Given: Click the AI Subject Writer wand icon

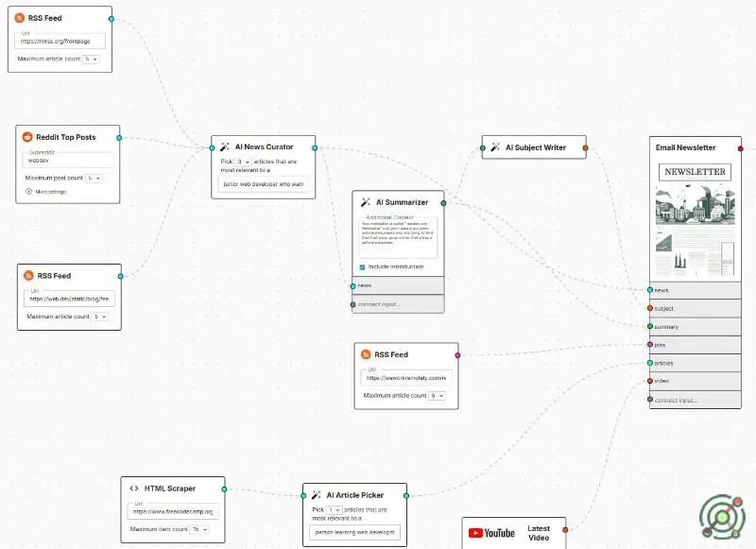Looking at the screenshot, I should (495, 147).
